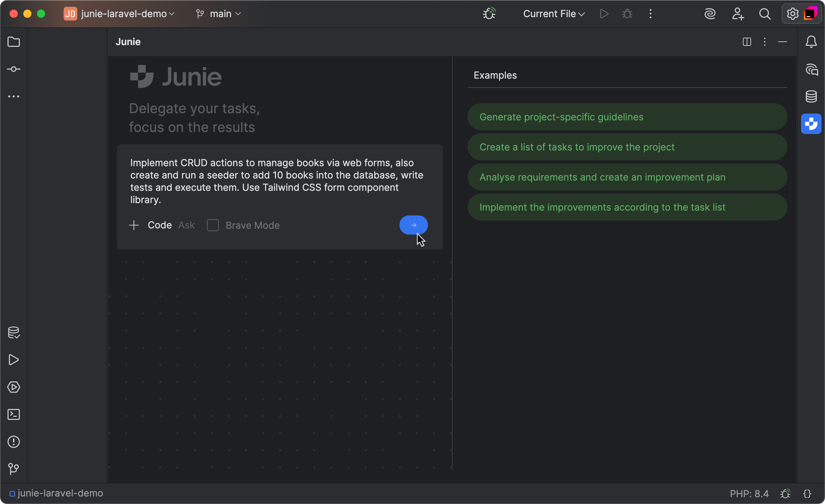The width and height of the screenshot is (825, 504).
Task: Open the Commit tool window
Action: pyautogui.click(x=14, y=69)
